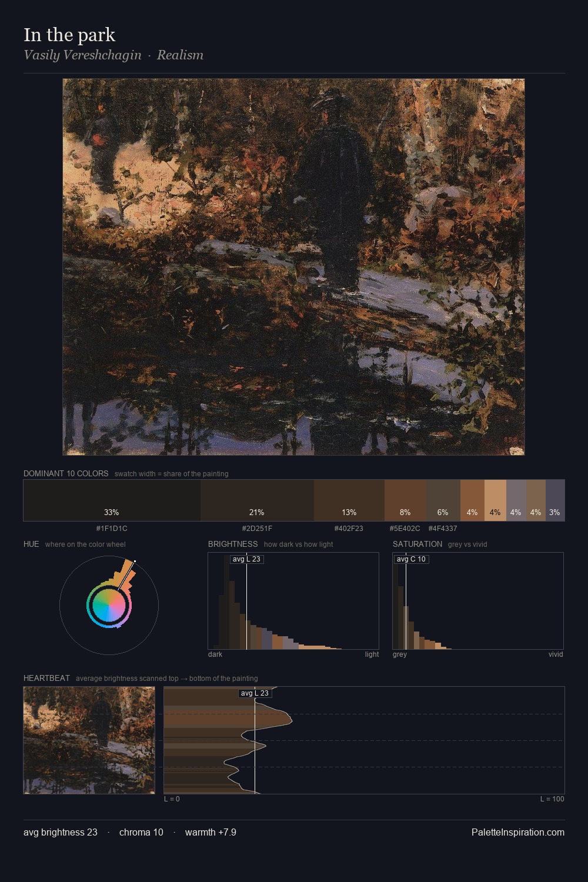Click the 'L = 0' axis label
Image resolution: width=588 pixels, height=882 pixels.
[172, 799]
